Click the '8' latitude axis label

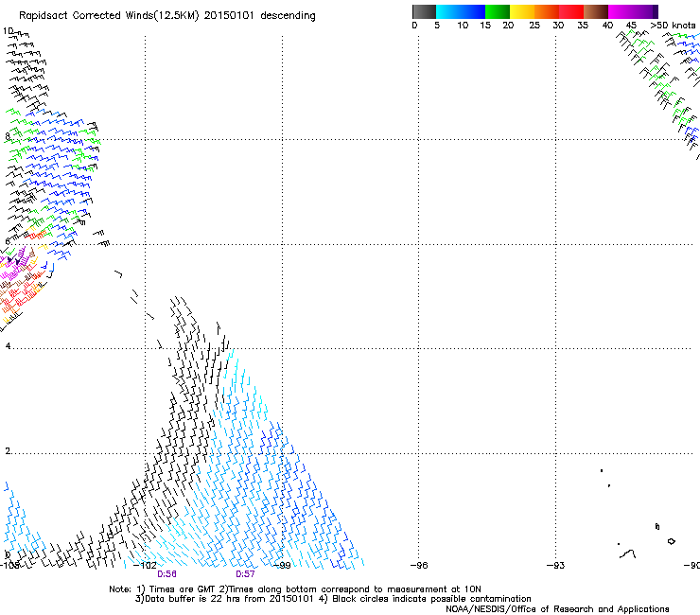pyautogui.click(x=7, y=136)
